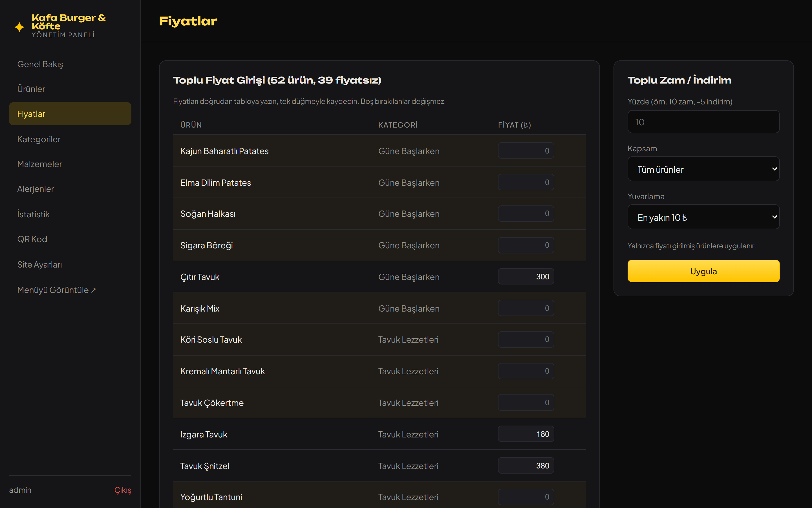Click the Uygula button
The image size is (812, 508).
(703, 271)
